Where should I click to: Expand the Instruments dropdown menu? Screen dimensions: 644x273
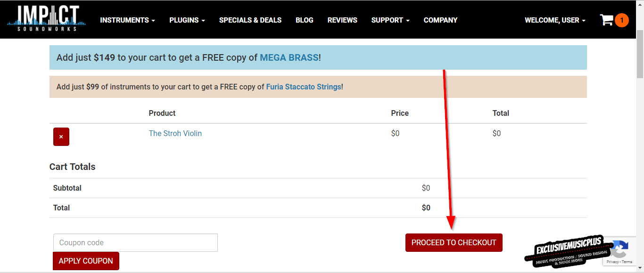coord(127,20)
